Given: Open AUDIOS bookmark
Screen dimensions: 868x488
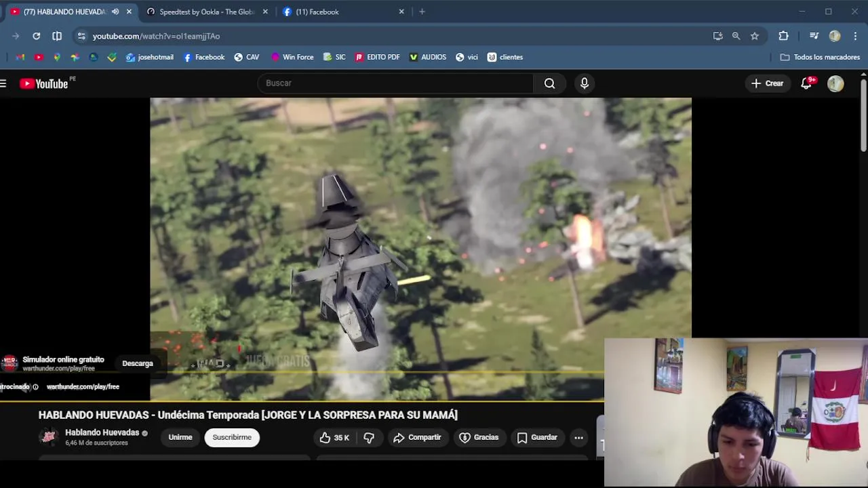Looking at the screenshot, I should tap(428, 57).
